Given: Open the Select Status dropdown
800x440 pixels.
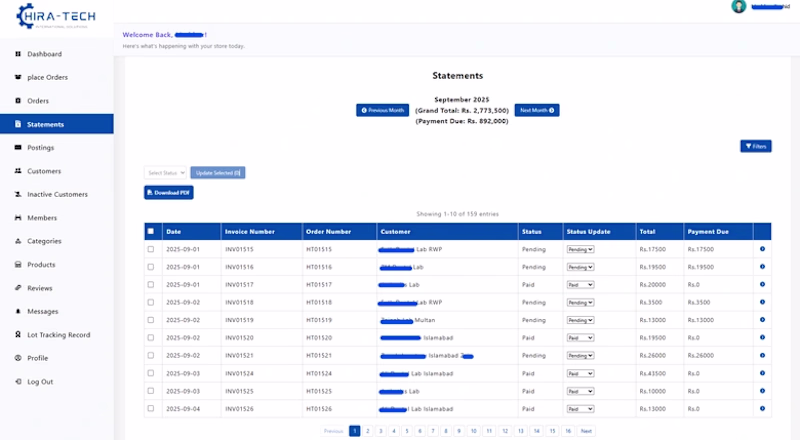Looking at the screenshot, I should point(164,173).
